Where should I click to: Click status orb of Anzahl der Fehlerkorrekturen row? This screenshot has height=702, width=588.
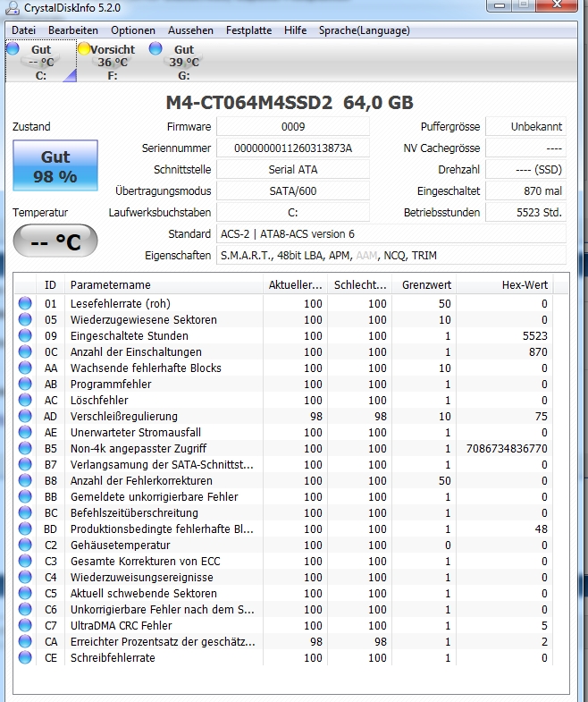point(25,480)
